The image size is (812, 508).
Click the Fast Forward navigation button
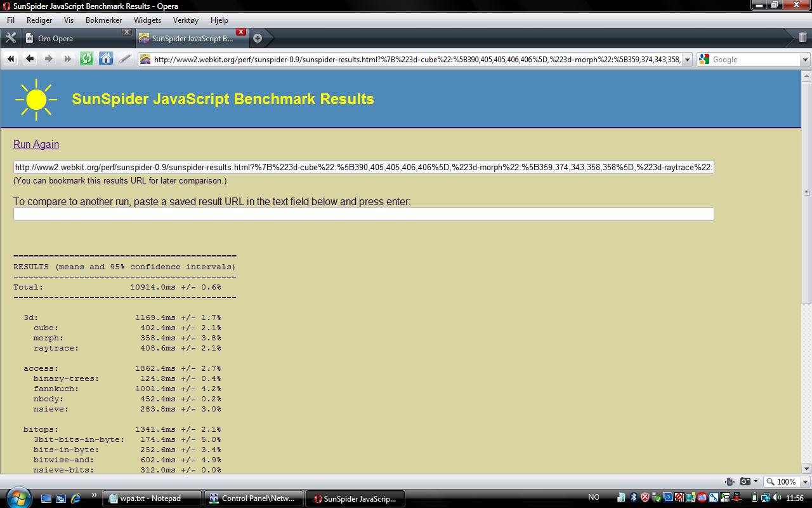coord(68,59)
